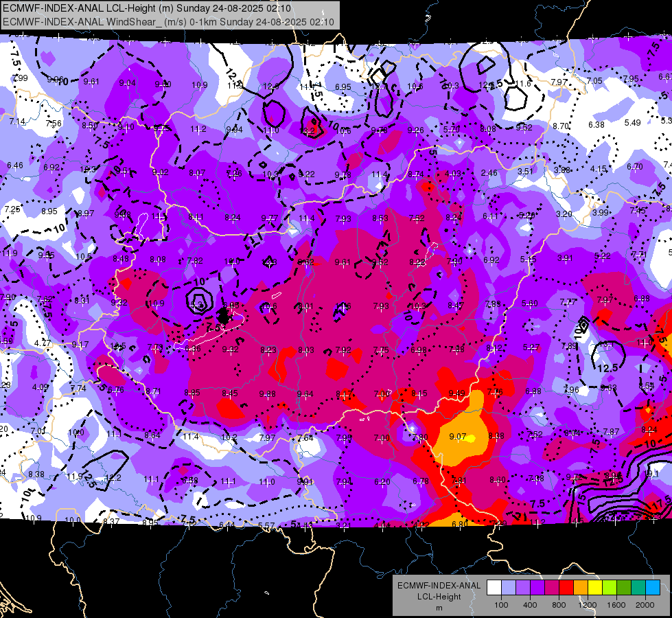
Task: Click the 6.20 grid value
Action: pyautogui.click(x=382, y=482)
